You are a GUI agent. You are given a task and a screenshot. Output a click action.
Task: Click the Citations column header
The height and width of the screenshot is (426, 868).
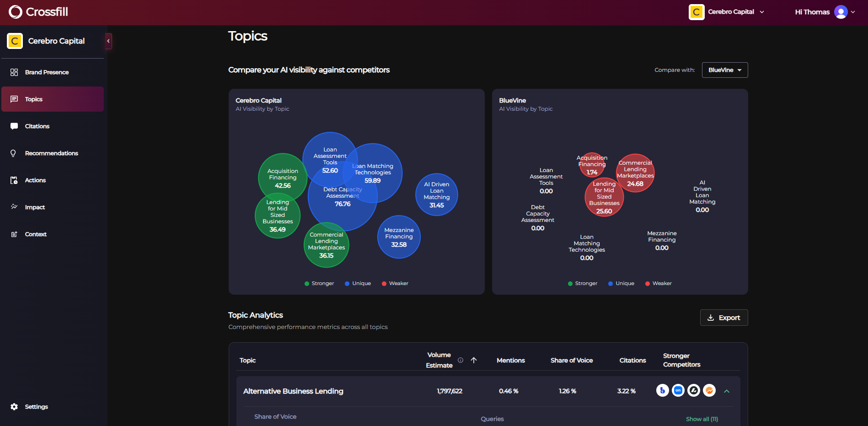632,361
